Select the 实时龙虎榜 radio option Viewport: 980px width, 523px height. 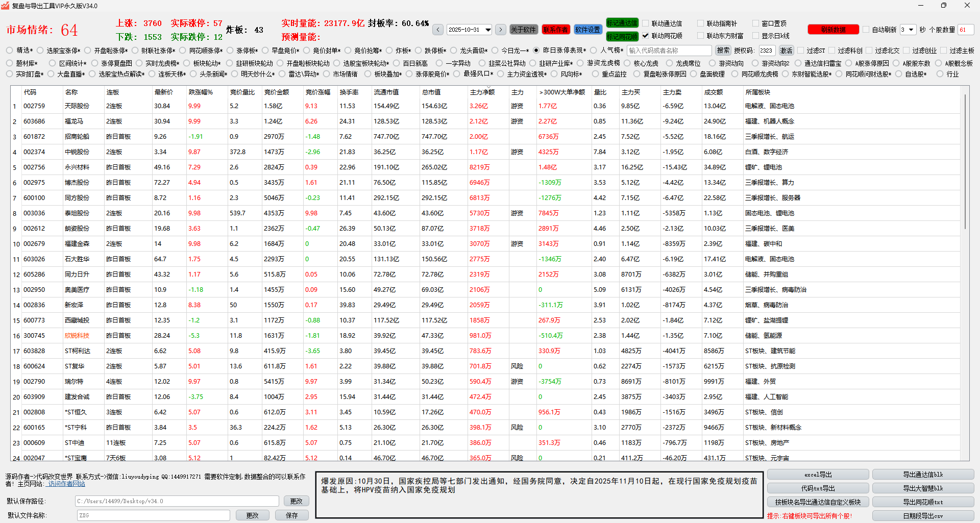139,63
